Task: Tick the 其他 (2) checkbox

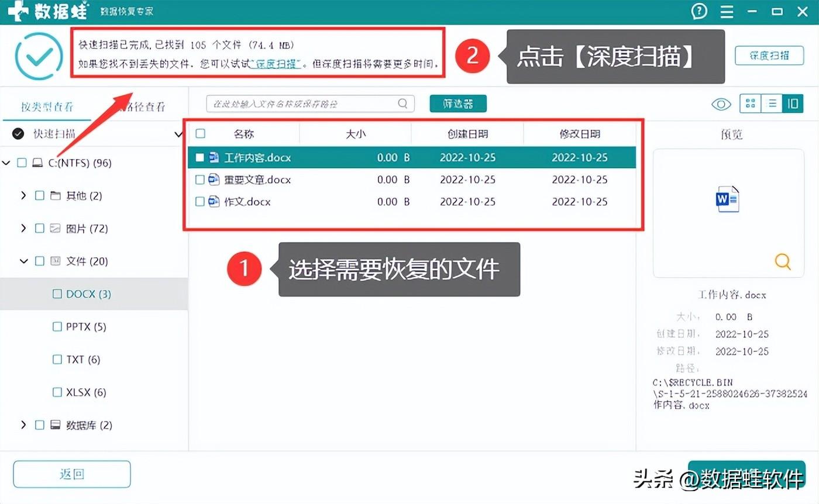Action: coord(40,195)
